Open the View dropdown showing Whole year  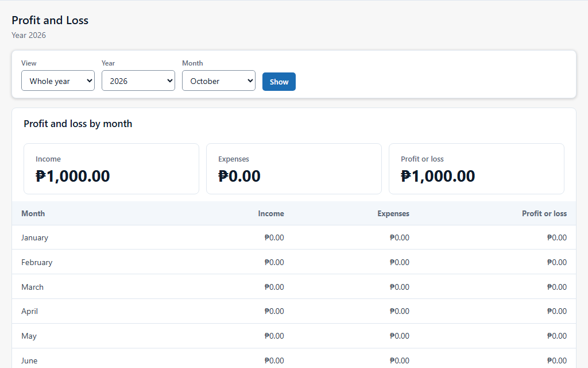click(58, 80)
